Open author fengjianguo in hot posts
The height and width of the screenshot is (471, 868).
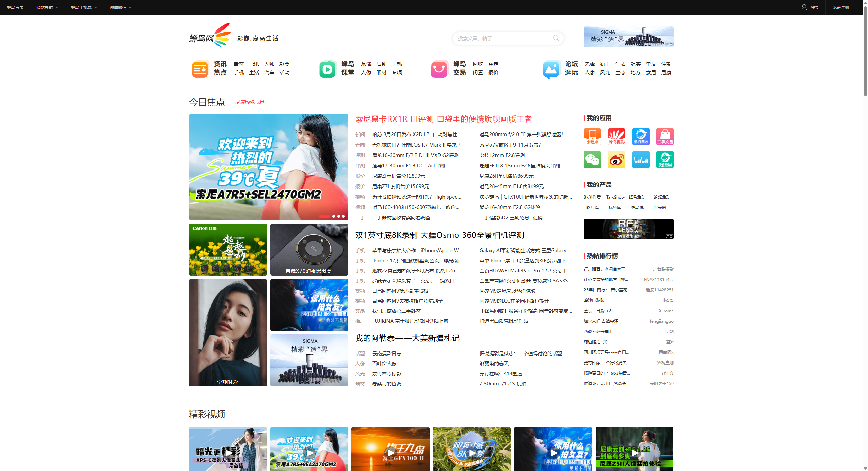[x=661, y=321]
